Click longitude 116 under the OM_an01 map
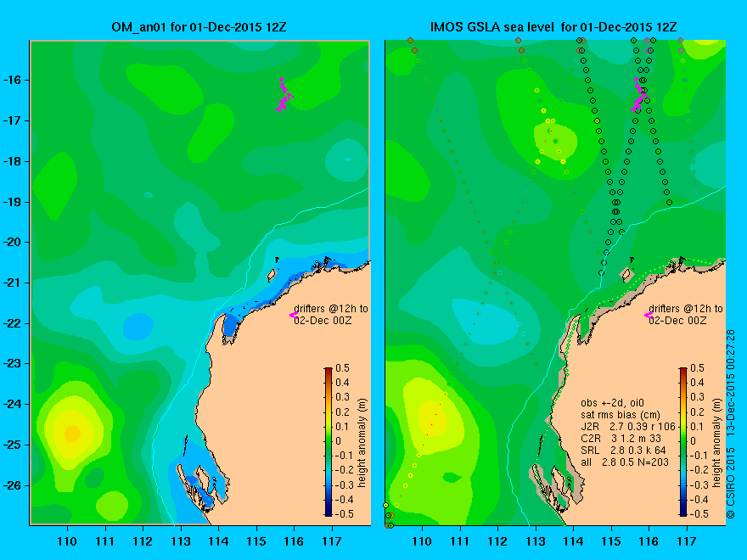 tap(294, 541)
